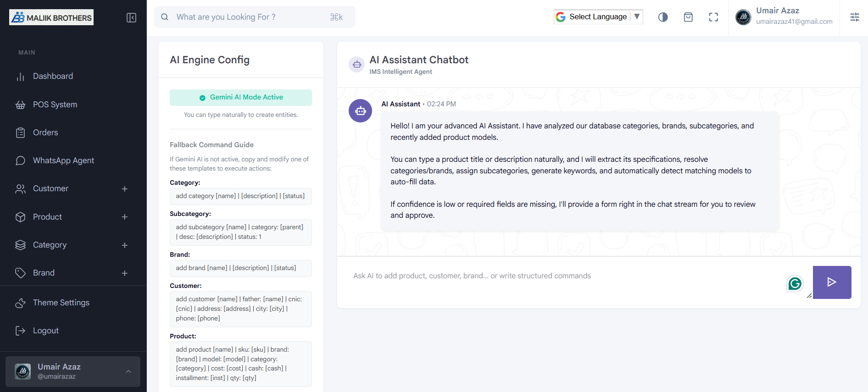Click the Grammarly icon in chat input
The width and height of the screenshot is (868, 392).
795,284
